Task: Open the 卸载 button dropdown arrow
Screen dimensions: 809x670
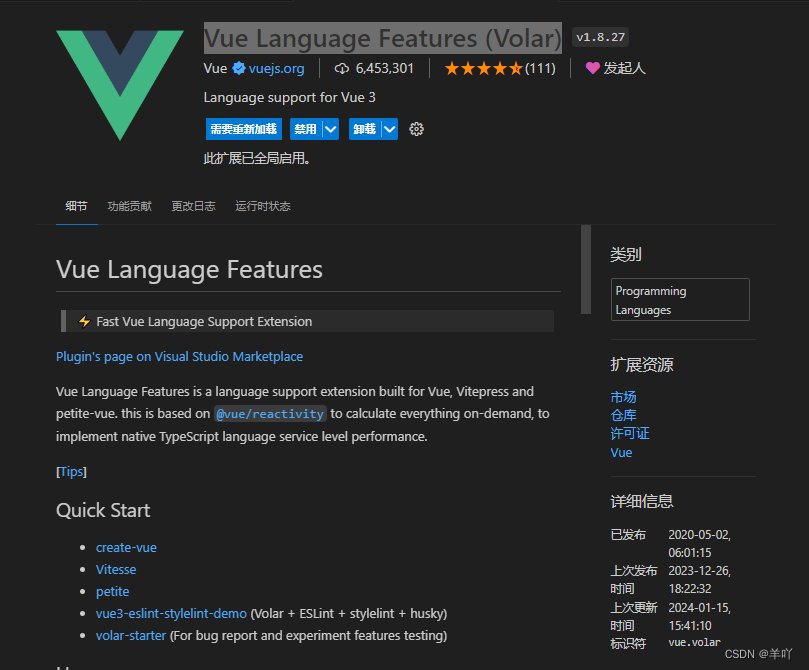Action: point(388,129)
